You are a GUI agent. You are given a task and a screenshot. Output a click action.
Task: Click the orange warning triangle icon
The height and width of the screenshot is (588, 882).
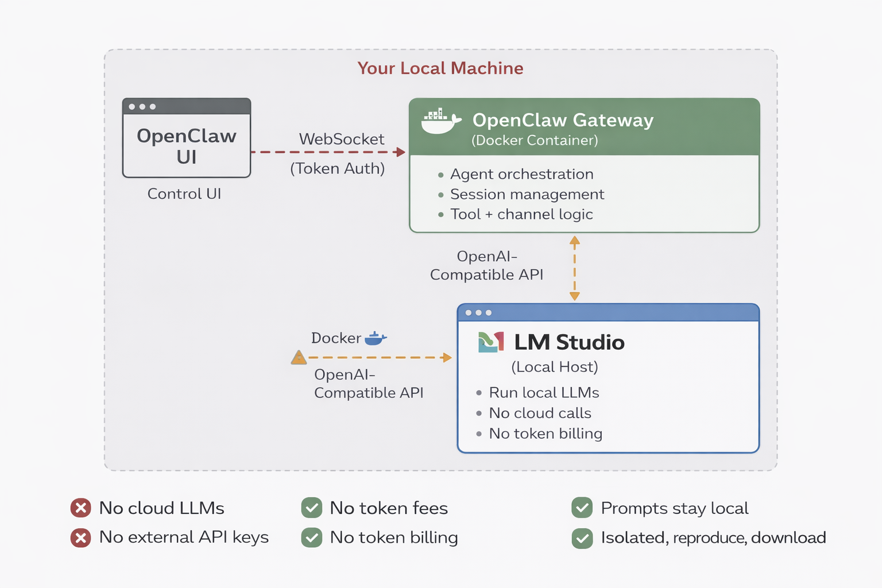(299, 358)
